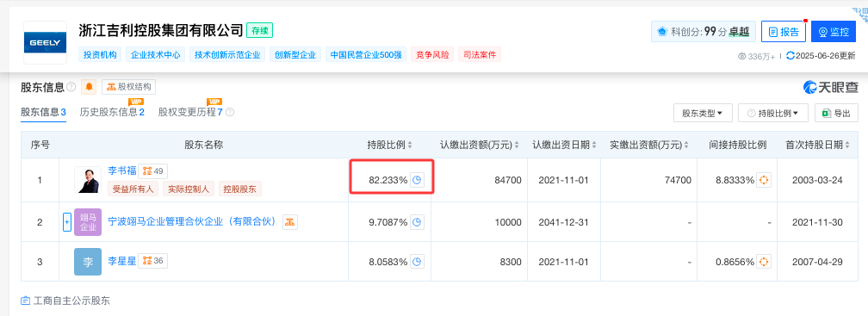Click the 工商自主公示股东 icon
This screenshot has height=316, width=868.
pyautogui.click(x=26, y=301)
